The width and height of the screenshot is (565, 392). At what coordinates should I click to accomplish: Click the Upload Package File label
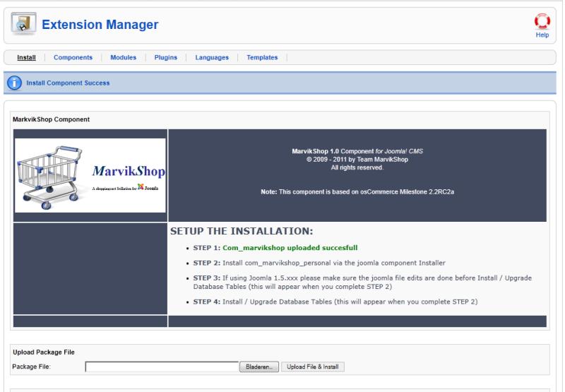44,352
